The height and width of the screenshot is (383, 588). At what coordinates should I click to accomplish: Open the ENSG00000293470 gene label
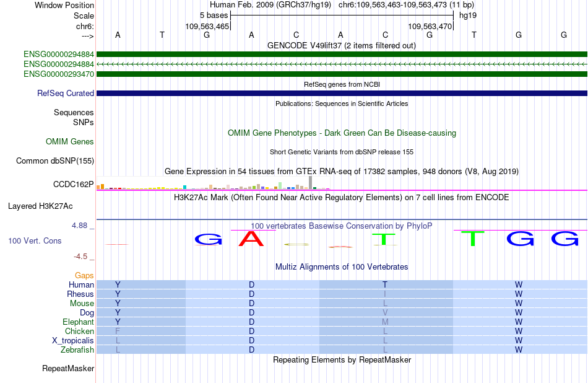click(x=59, y=74)
